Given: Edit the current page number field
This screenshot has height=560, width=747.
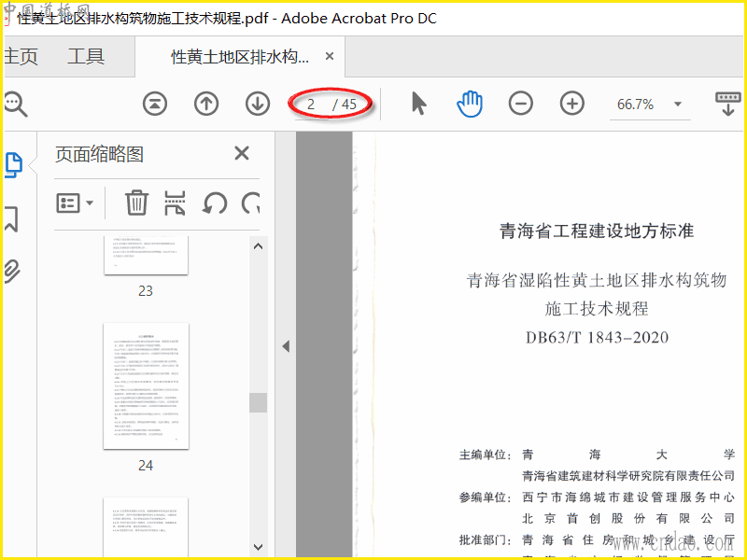Looking at the screenshot, I should point(311,105).
